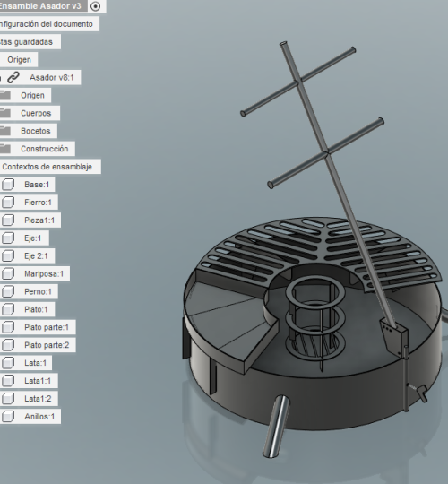The width and height of the screenshot is (448, 484).
Task: Select the Fierro:1 component in browser
Action: point(38,203)
